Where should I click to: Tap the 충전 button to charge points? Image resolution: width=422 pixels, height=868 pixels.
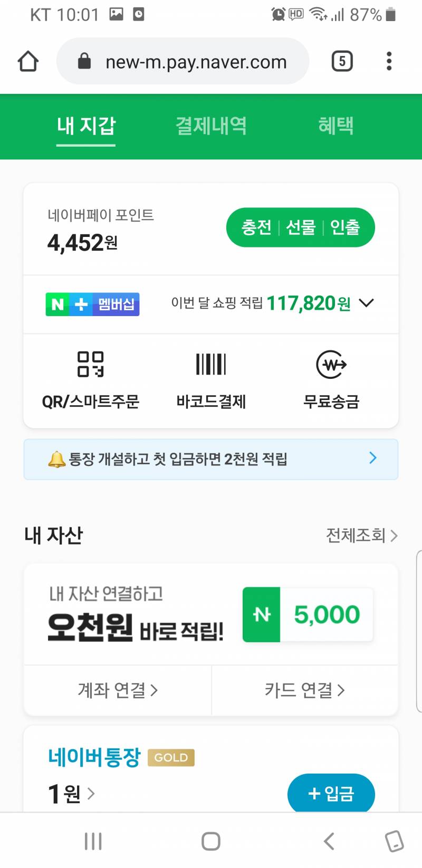257,227
